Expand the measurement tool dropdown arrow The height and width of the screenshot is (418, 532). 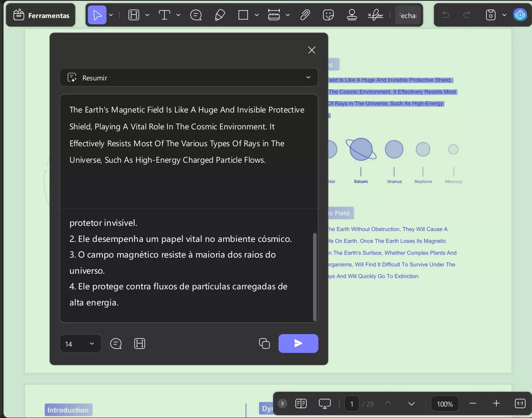click(288, 15)
